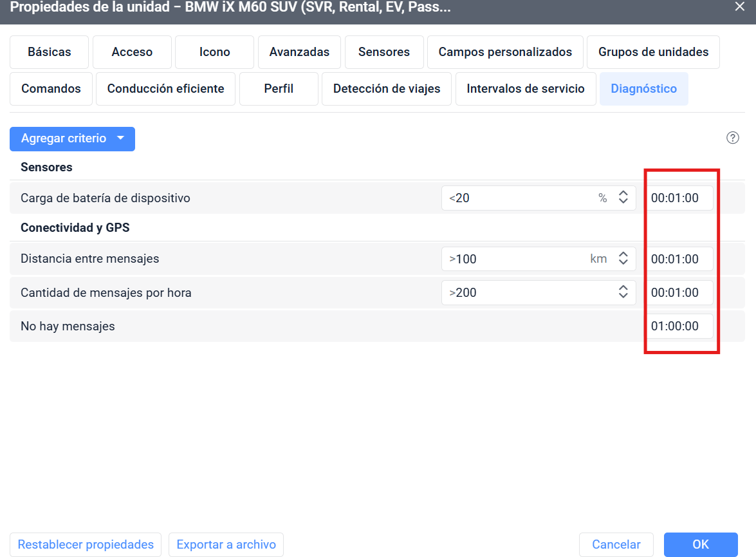The width and height of the screenshot is (756, 557).
Task: Edit the battery charge <20 value field
Action: point(521,198)
